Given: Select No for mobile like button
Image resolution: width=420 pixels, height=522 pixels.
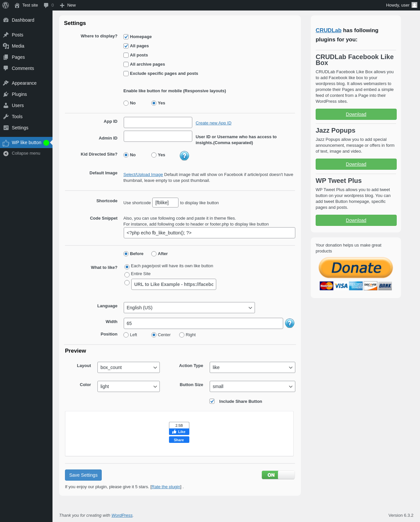Looking at the screenshot, I should [x=126, y=103].
